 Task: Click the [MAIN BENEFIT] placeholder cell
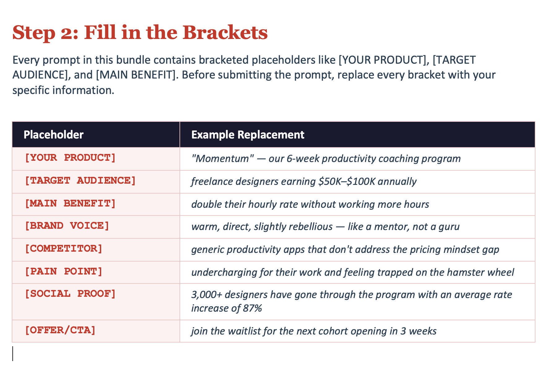70,204
